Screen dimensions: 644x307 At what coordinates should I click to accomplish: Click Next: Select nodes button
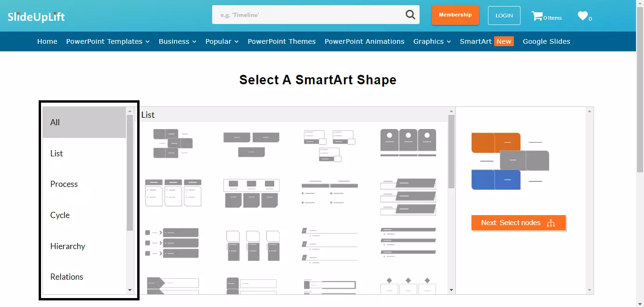(518, 223)
